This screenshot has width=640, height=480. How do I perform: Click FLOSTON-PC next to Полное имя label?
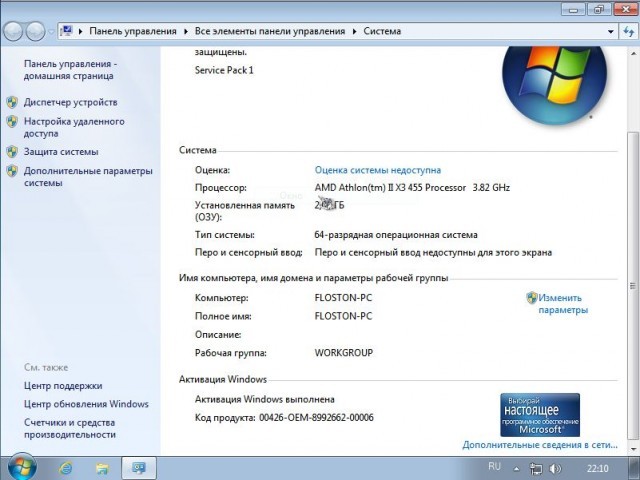[x=343, y=316]
